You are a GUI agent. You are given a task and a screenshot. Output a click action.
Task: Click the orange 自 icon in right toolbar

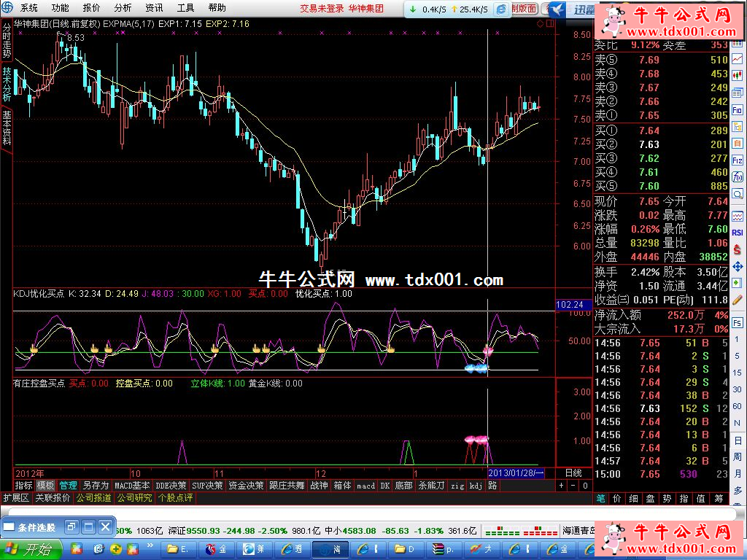point(737,144)
